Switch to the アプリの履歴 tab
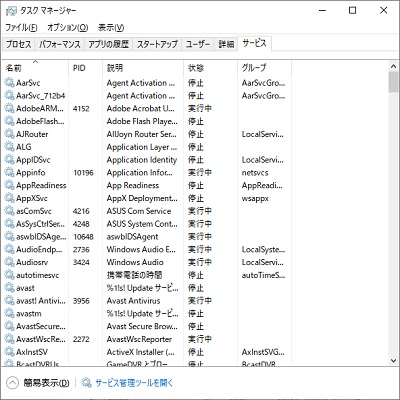Image resolution: width=400 pixels, height=400 pixels. (x=109, y=44)
